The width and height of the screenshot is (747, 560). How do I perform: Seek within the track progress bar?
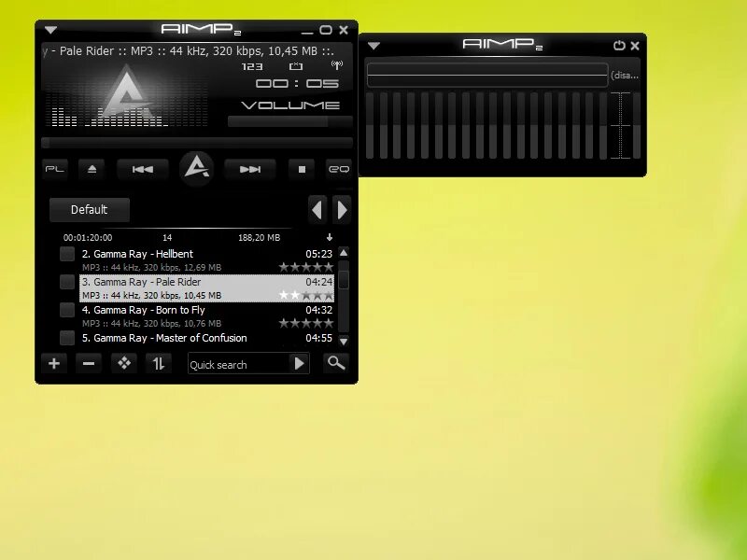click(x=197, y=143)
